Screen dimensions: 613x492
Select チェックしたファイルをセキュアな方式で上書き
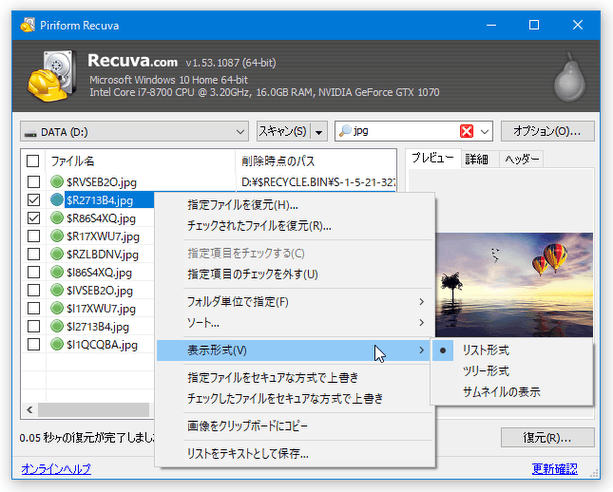click(x=296, y=399)
